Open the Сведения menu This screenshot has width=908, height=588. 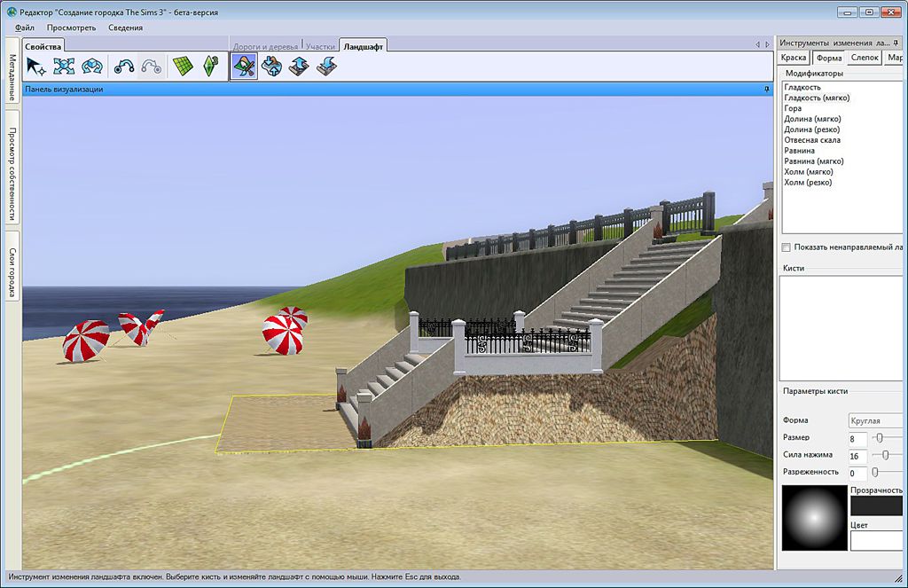click(x=125, y=27)
